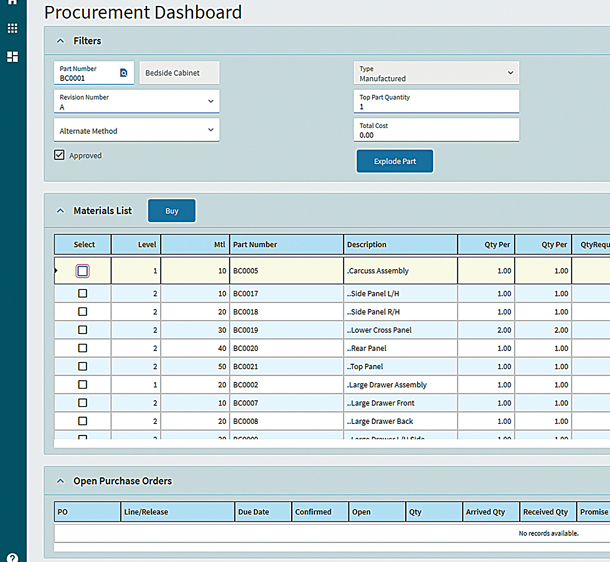Check the box for BC0021 Top Panel row
Screen dimensions: 610x562
[83, 366]
